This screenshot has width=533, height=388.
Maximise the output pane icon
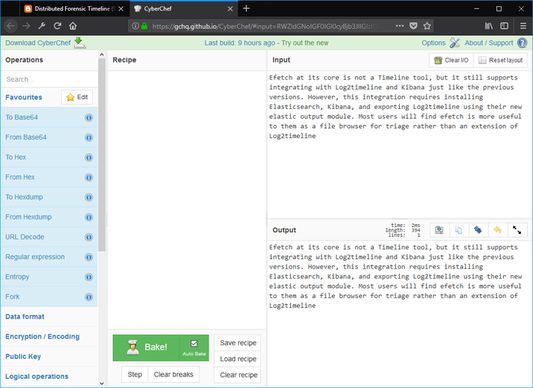tap(517, 230)
